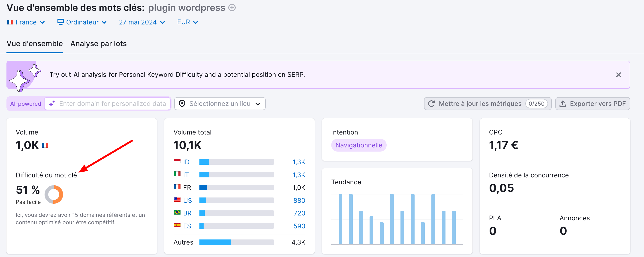This screenshot has width=644, height=257.
Task: Click the French flag beside volume 1,0K
Action: (x=45, y=145)
